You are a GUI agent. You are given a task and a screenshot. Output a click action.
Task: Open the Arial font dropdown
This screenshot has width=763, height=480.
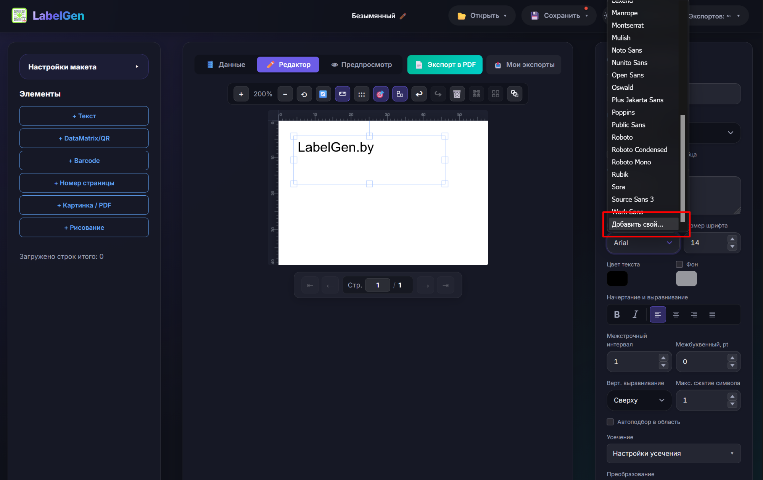[643, 242]
